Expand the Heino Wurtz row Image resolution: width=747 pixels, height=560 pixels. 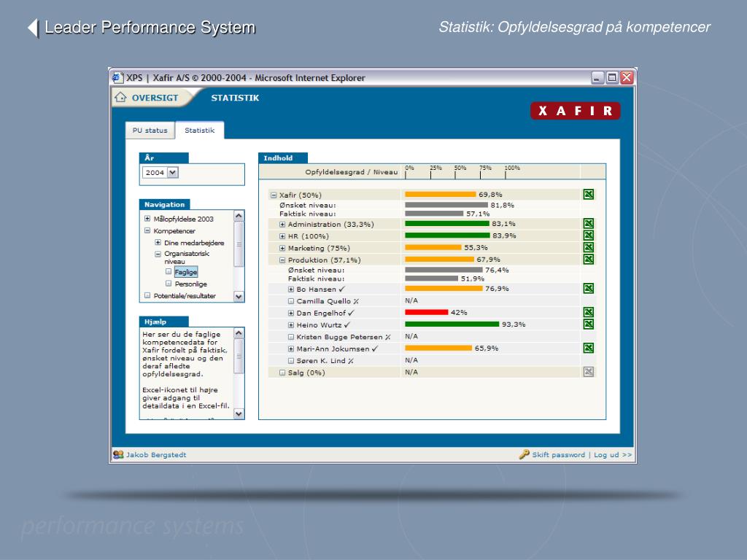pyautogui.click(x=290, y=324)
